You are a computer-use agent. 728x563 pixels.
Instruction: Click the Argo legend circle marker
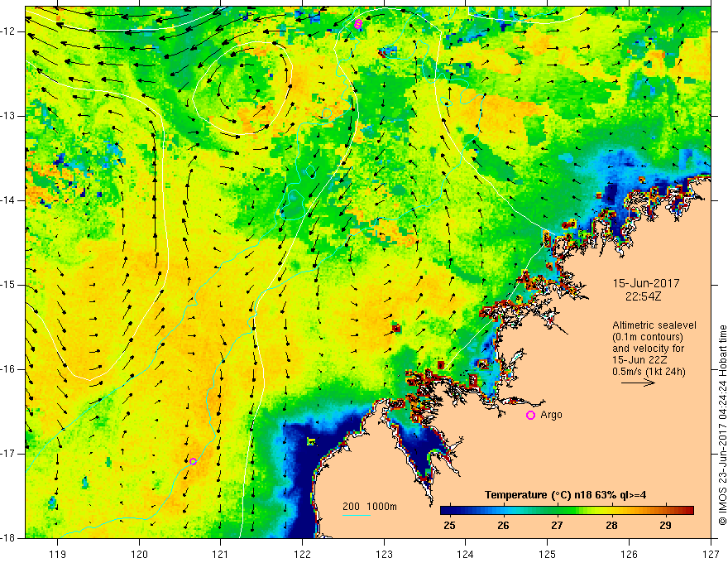530,416
